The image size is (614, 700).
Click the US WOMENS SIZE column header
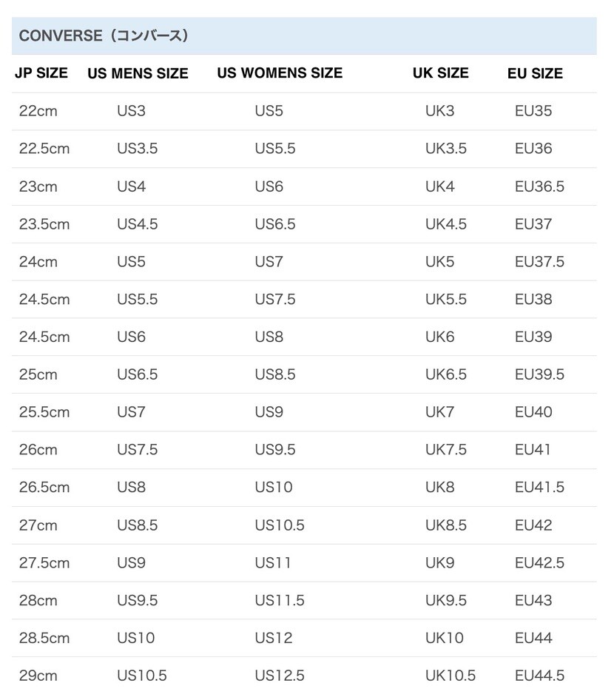(280, 73)
